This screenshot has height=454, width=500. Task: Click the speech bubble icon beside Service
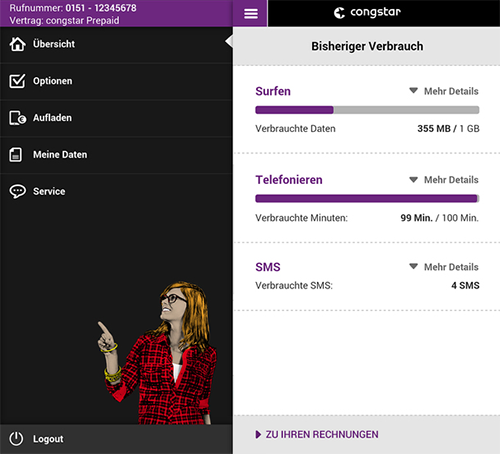(x=17, y=191)
